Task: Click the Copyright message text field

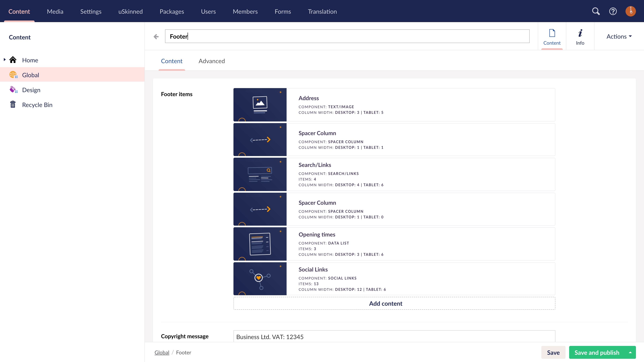Action: (394, 336)
